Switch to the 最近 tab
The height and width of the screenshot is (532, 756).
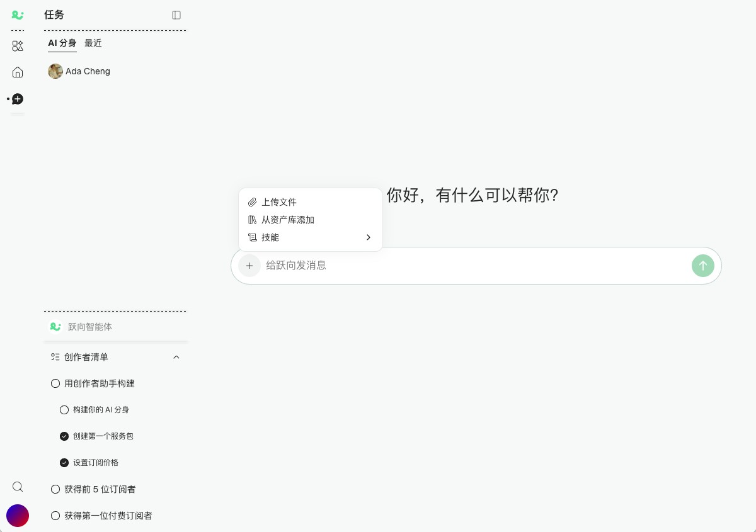[93, 43]
